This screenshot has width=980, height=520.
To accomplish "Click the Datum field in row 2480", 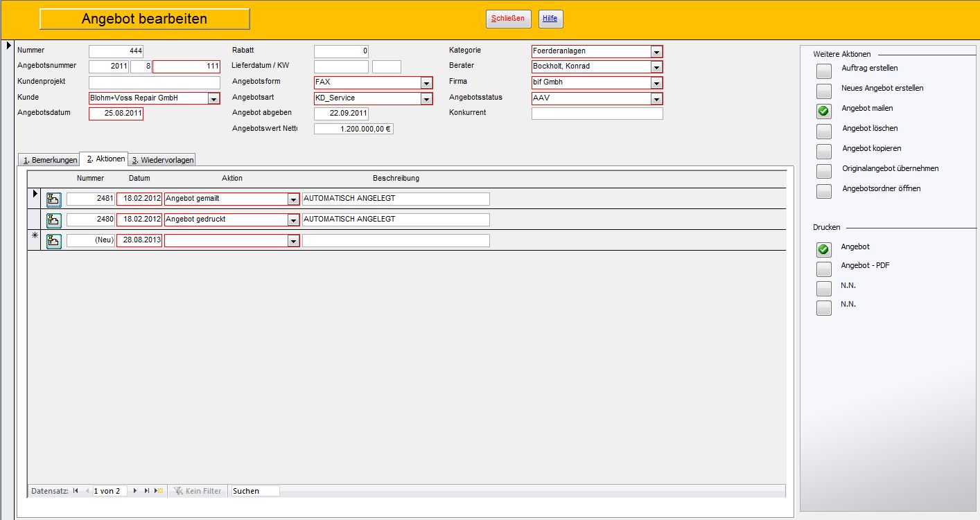I will point(139,220).
